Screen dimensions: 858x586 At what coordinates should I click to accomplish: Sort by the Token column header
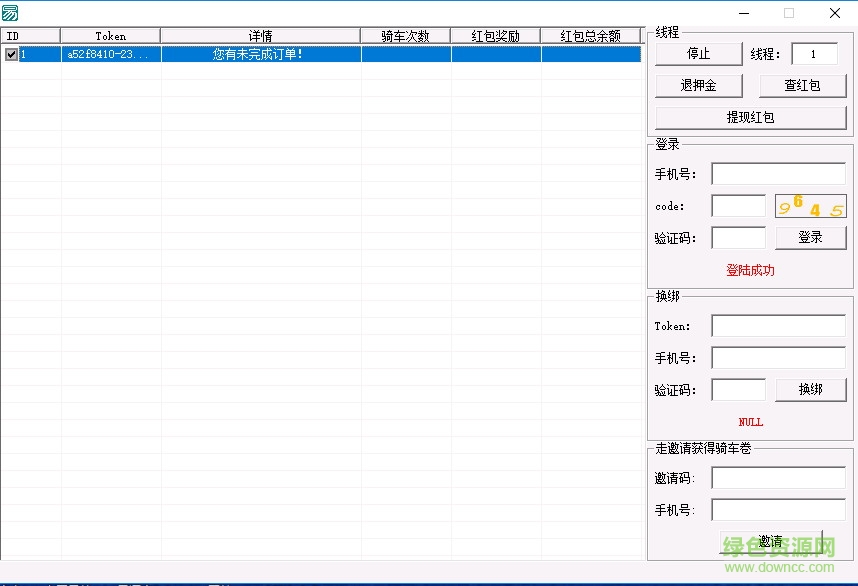[110, 36]
